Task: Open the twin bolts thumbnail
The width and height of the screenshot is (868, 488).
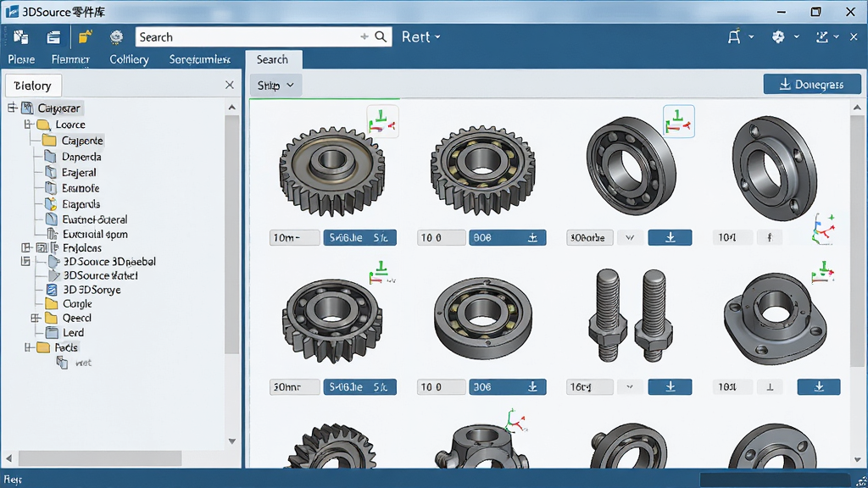Action: pos(631,315)
